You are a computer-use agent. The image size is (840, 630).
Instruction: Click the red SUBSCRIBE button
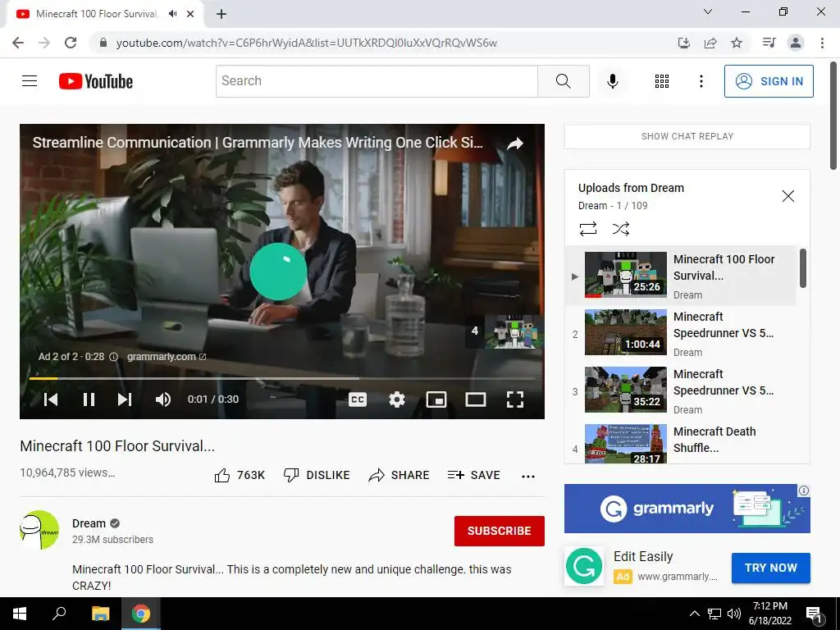click(x=500, y=531)
